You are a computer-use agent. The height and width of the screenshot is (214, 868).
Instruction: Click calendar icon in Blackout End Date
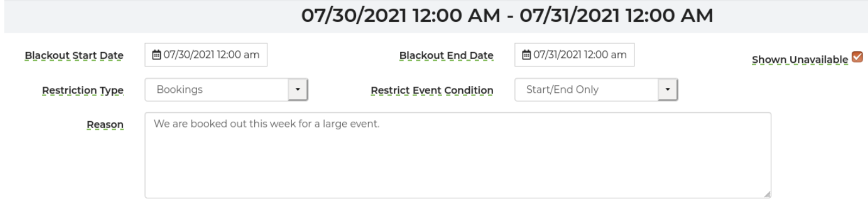tap(526, 55)
